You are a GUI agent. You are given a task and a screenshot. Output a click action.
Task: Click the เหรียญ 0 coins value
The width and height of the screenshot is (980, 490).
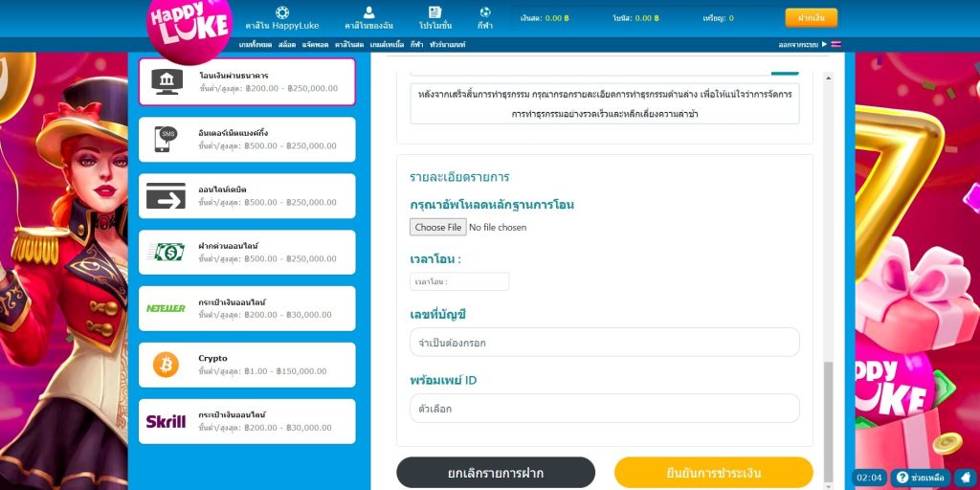731,18
